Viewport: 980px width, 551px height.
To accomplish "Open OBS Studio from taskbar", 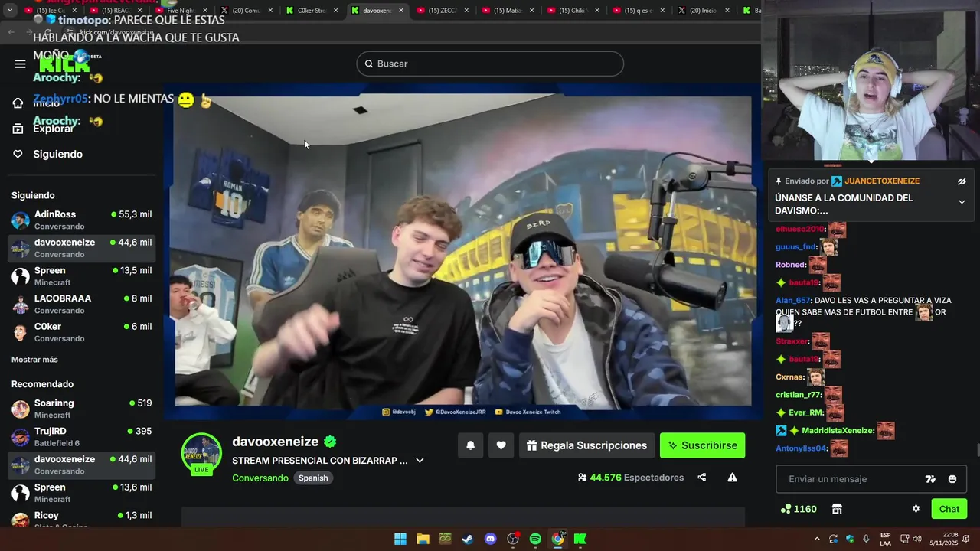I will [513, 539].
